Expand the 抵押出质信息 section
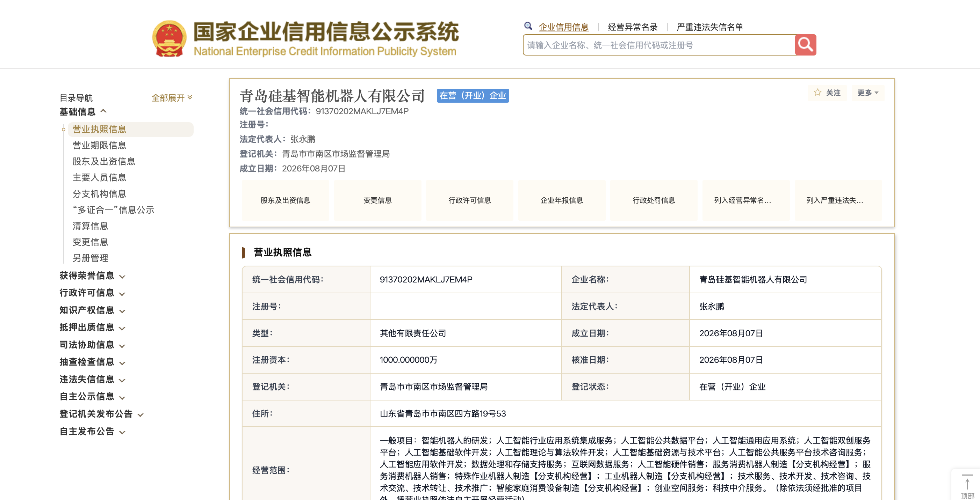The image size is (980, 500). pyautogui.click(x=92, y=328)
